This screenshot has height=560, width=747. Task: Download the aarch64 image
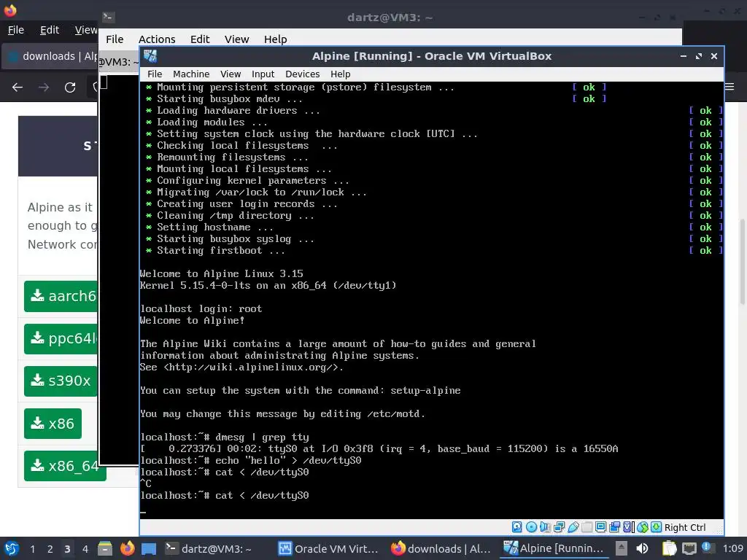[x=61, y=296]
